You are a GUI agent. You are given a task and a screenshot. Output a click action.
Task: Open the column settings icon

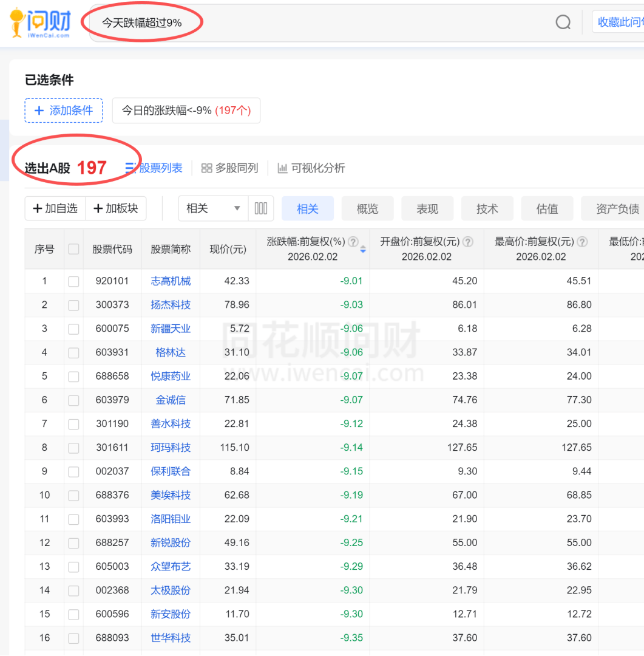click(261, 208)
